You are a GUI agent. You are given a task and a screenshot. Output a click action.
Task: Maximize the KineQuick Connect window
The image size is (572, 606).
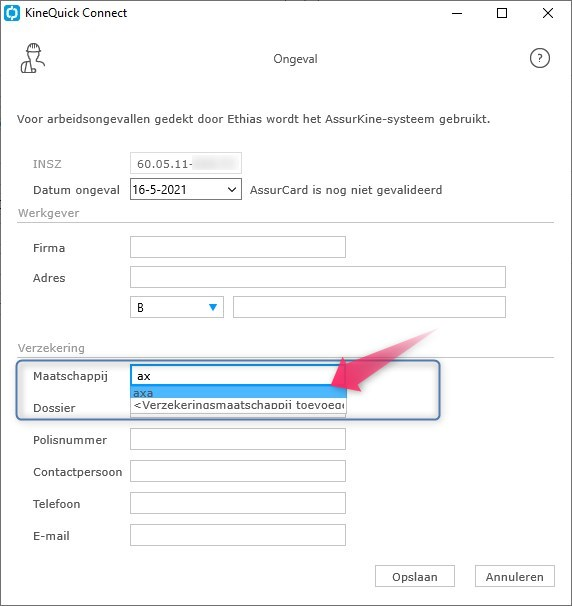coord(502,13)
